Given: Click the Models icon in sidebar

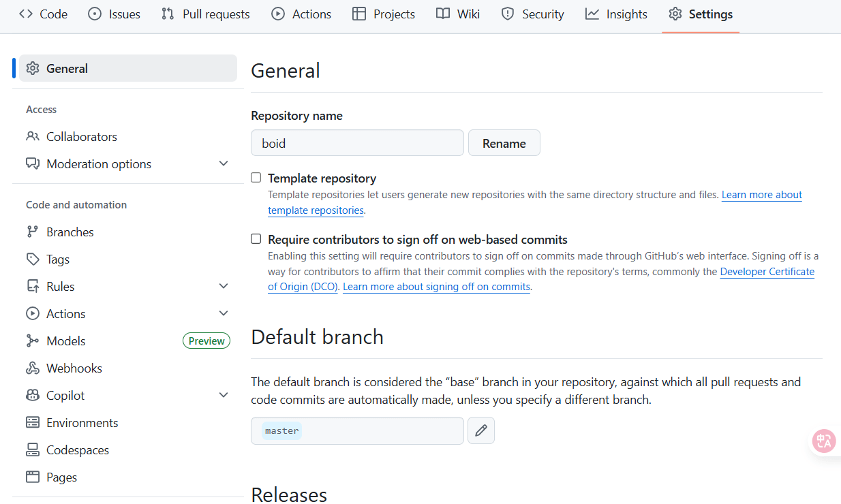Looking at the screenshot, I should click(33, 341).
